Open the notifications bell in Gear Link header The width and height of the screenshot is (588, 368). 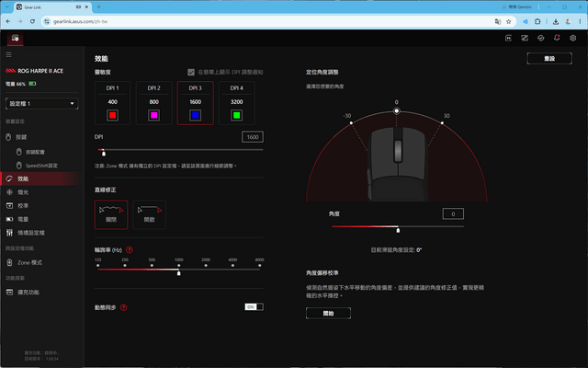(x=557, y=38)
